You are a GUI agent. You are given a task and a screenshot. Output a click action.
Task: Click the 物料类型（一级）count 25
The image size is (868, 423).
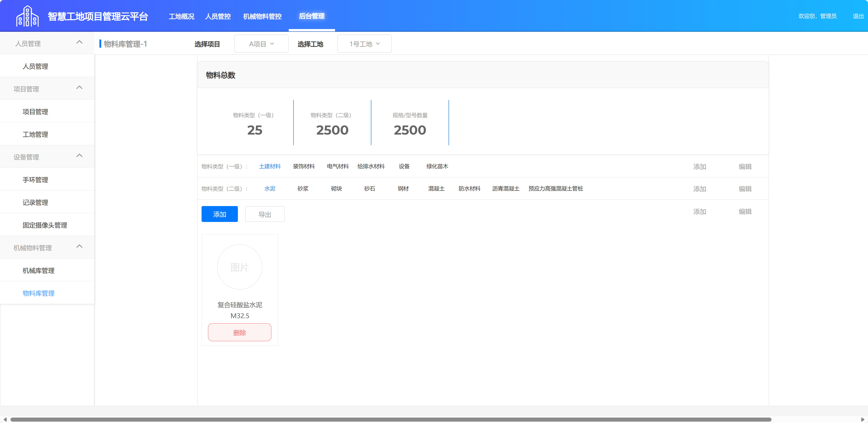click(255, 130)
